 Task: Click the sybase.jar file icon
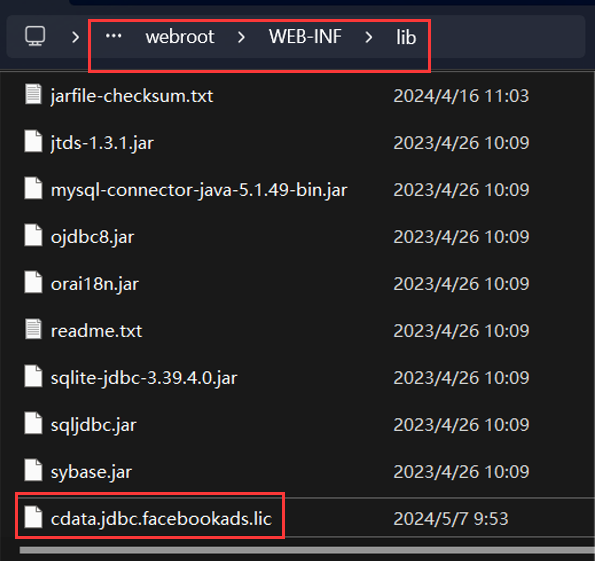coord(33,470)
